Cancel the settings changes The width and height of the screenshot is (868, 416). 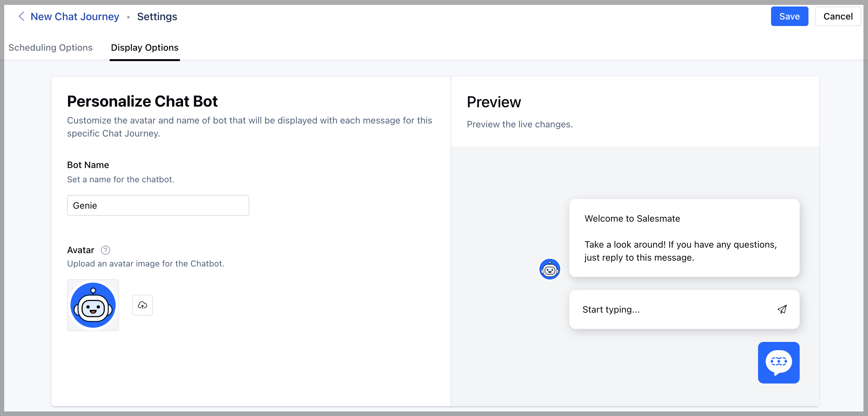pyautogui.click(x=838, y=16)
